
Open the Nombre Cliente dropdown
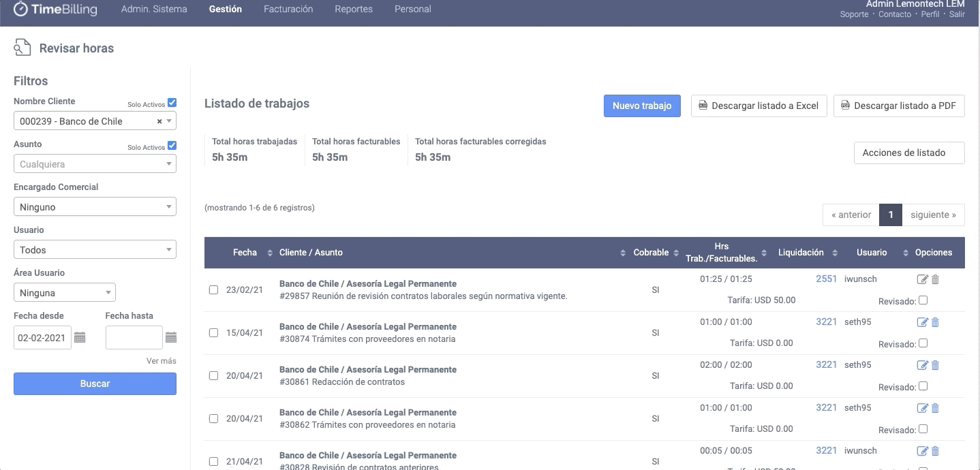[x=95, y=121]
